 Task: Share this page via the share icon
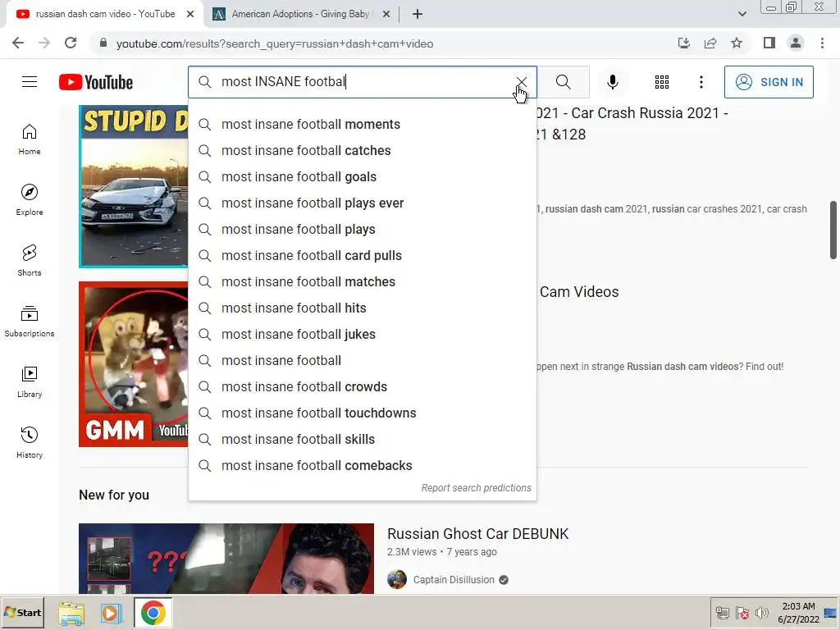(710, 43)
